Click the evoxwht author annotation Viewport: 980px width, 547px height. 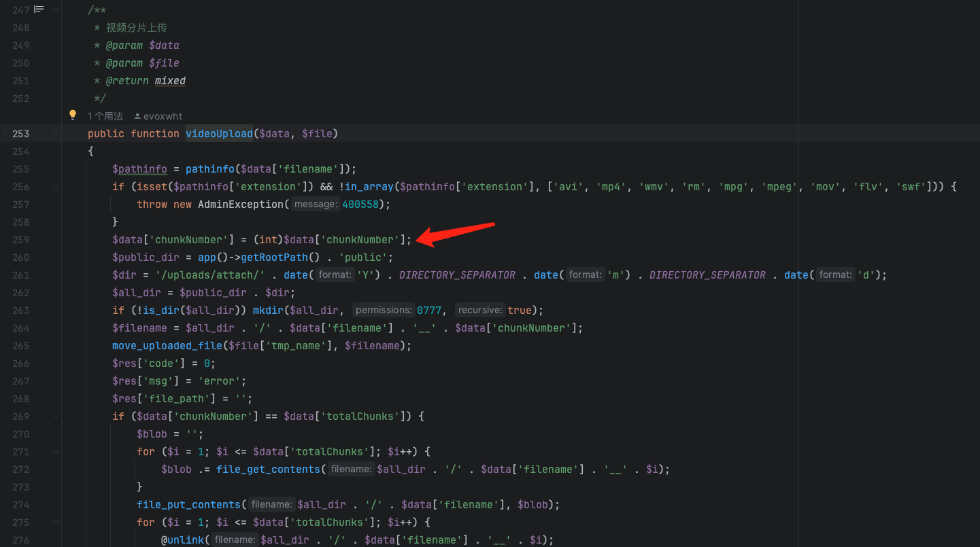[163, 116]
